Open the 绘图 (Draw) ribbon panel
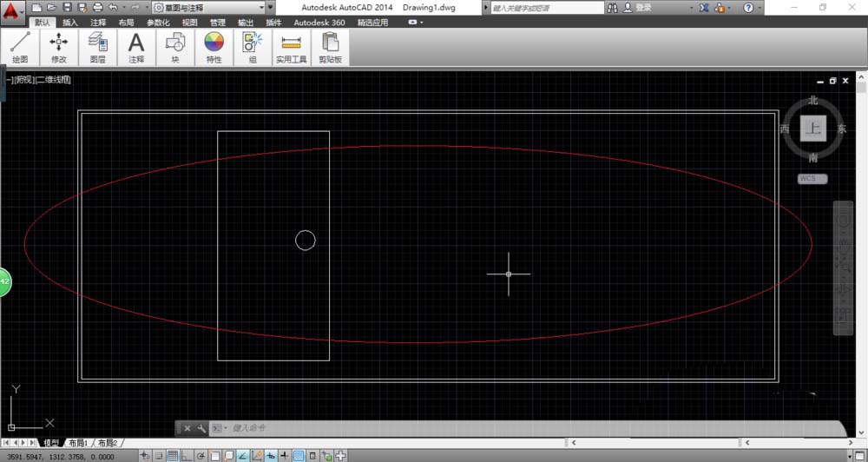Viewport: 868px width, 462px height. click(20, 48)
